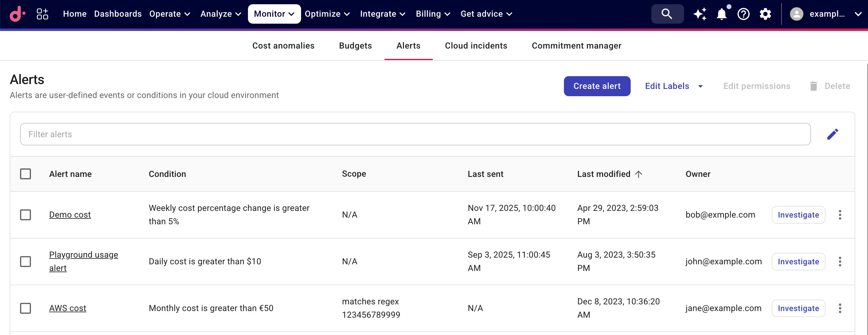Image resolution: width=868 pixels, height=335 pixels.
Task: Open the three-dot menu for Demo cost
Action: pyautogui.click(x=840, y=215)
